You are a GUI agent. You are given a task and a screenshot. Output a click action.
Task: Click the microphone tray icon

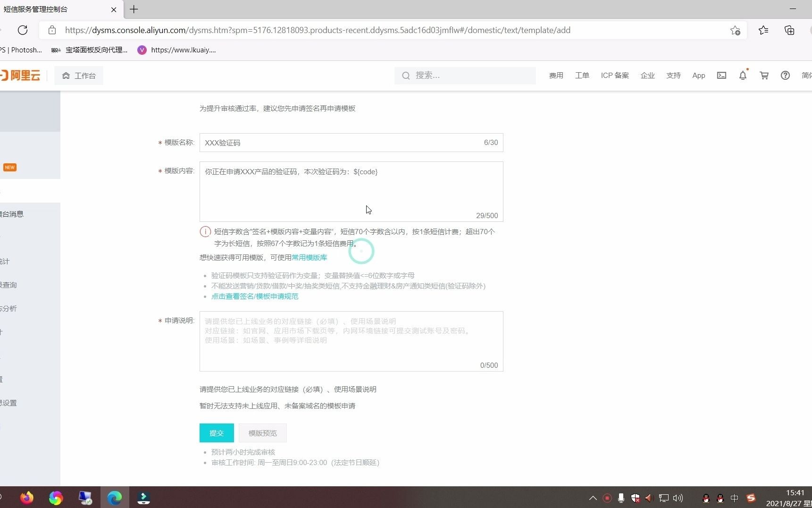pos(621,498)
